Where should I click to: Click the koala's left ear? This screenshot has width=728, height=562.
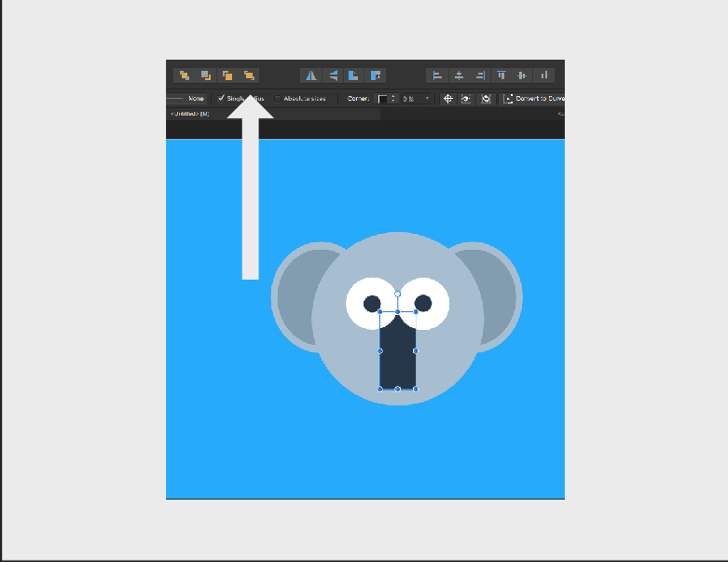click(x=299, y=297)
